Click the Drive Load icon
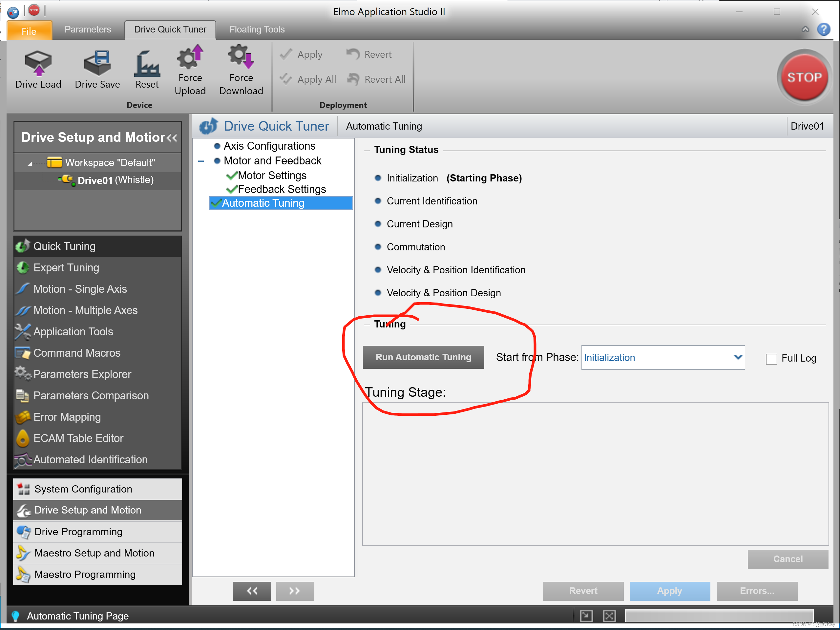The height and width of the screenshot is (630, 840). tap(38, 63)
